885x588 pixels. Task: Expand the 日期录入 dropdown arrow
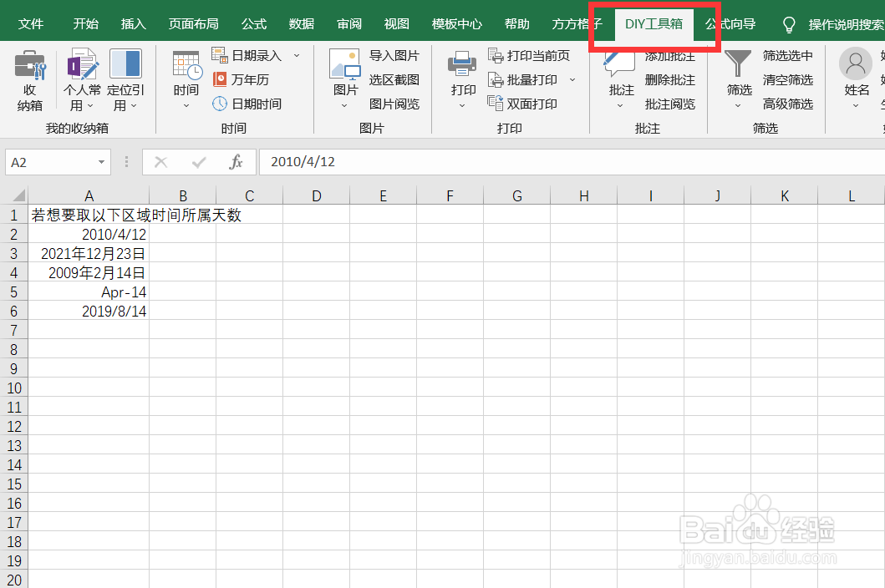point(297,55)
